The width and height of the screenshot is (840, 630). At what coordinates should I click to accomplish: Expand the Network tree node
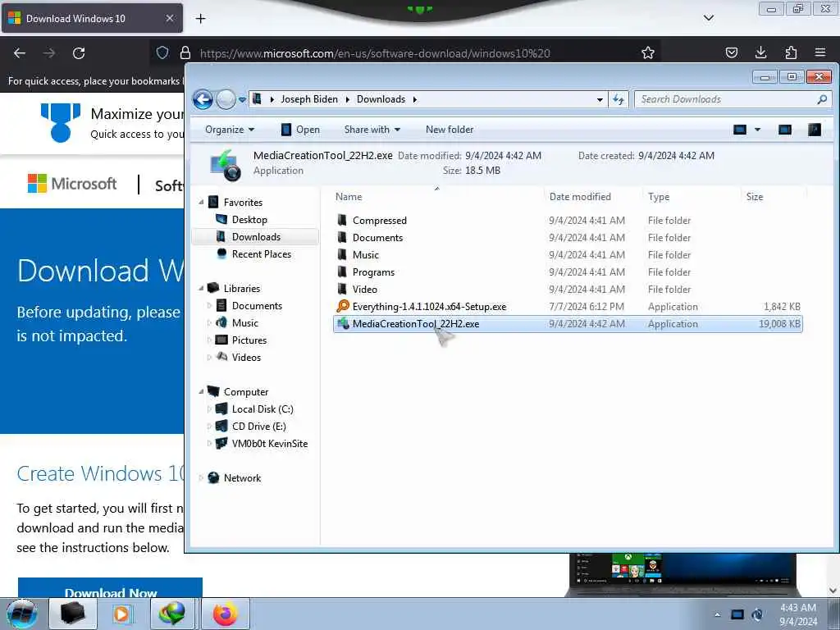tap(201, 478)
